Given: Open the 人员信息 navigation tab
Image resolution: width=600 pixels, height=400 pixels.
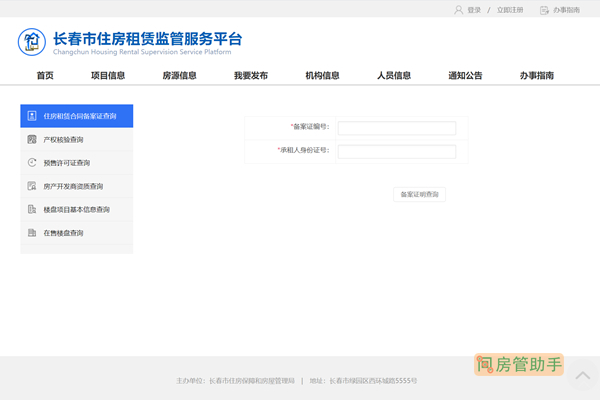Looking at the screenshot, I should 394,75.
